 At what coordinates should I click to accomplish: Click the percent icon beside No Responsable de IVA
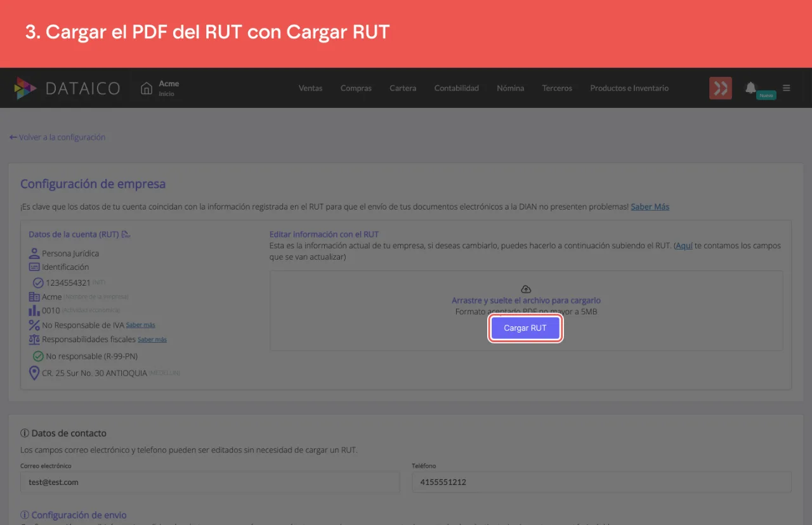pos(34,325)
